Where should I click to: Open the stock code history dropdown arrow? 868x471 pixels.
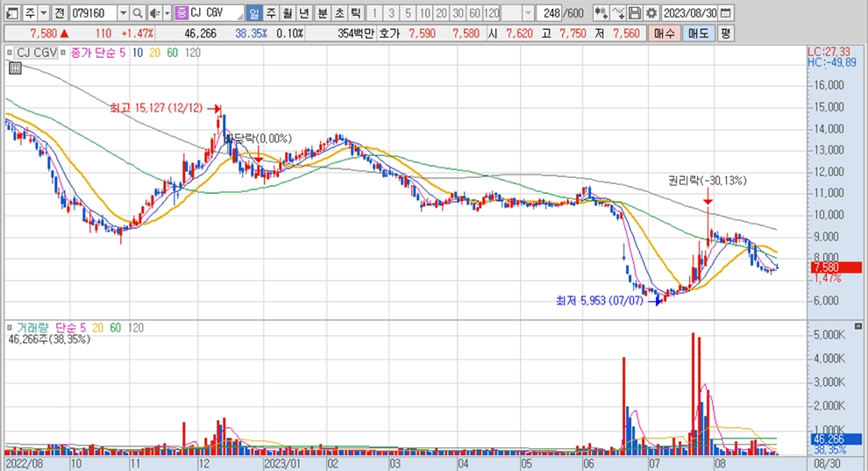122,13
